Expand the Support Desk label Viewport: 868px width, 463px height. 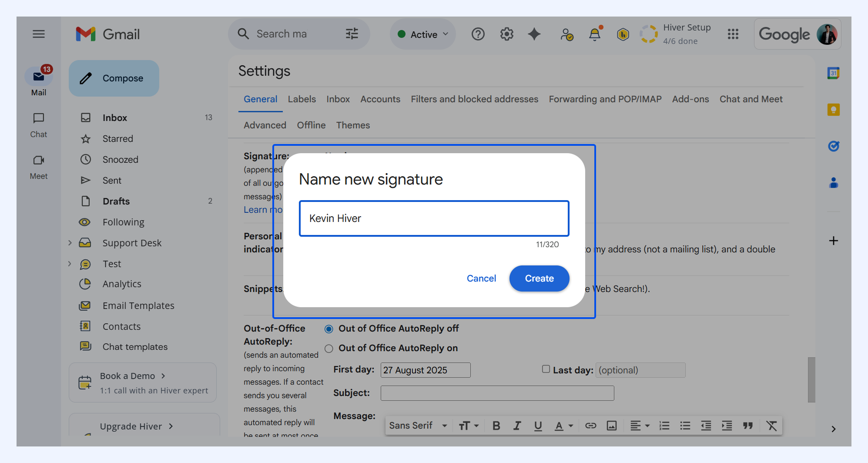coord(70,243)
